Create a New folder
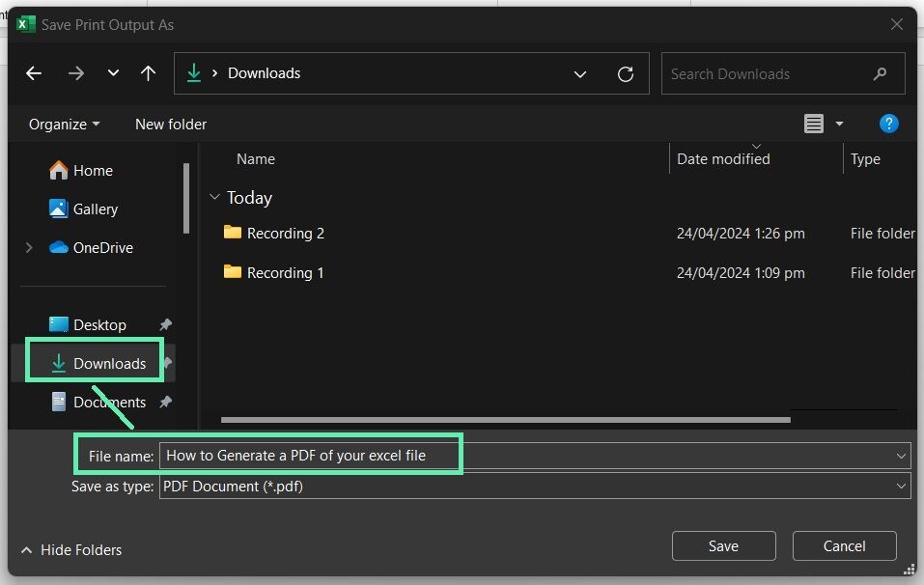This screenshot has width=924, height=585. click(171, 125)
